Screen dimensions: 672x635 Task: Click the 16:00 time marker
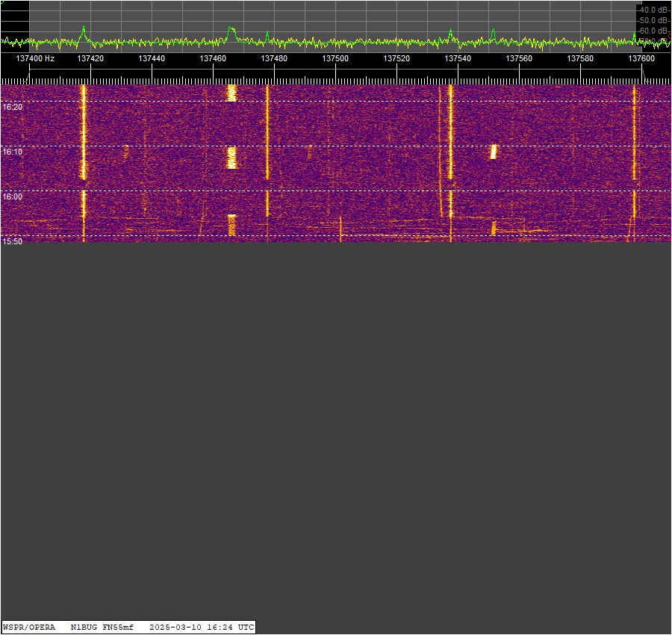coord(13,197)
